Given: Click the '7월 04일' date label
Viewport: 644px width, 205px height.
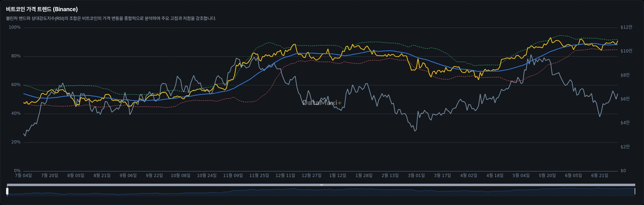Looking at the screenshot, I should [23, 176].
